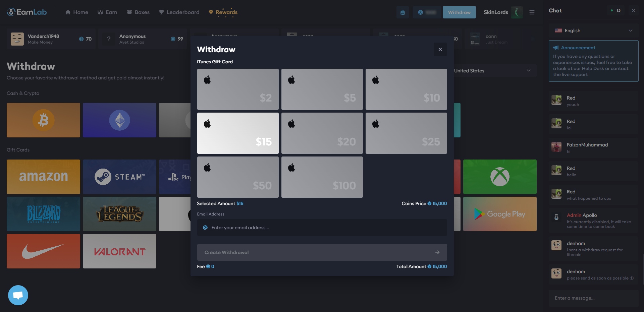Image resolution: width=644 pixels, height=312 pixels.
Task: Open the Home page
Action: click(x=77, y=12)
